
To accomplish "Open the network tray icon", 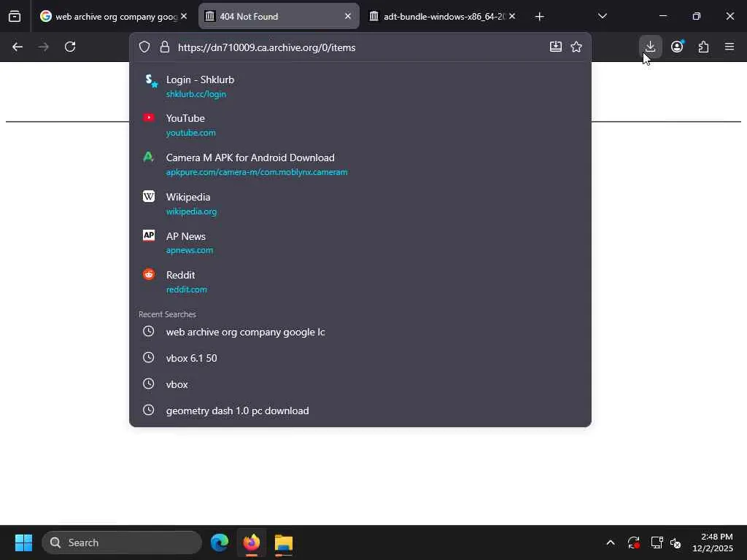I will pos(657,542).
